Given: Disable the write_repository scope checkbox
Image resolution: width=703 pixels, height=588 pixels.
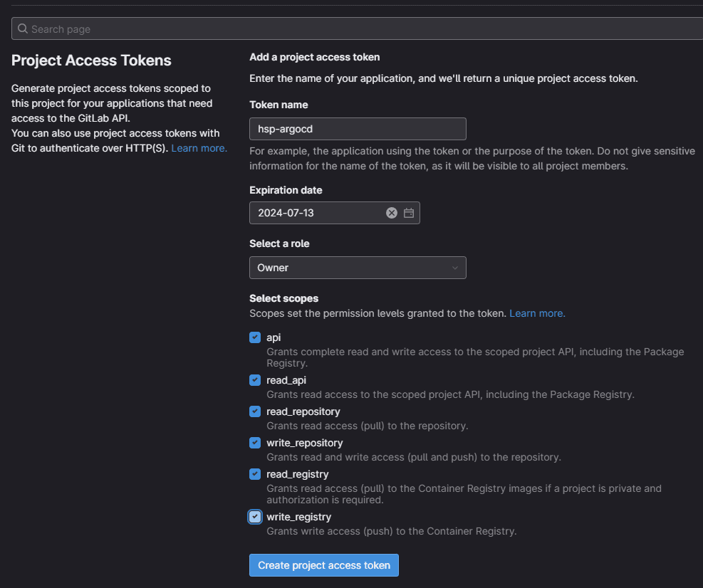Looking at the screenshot, I should 255,443.
